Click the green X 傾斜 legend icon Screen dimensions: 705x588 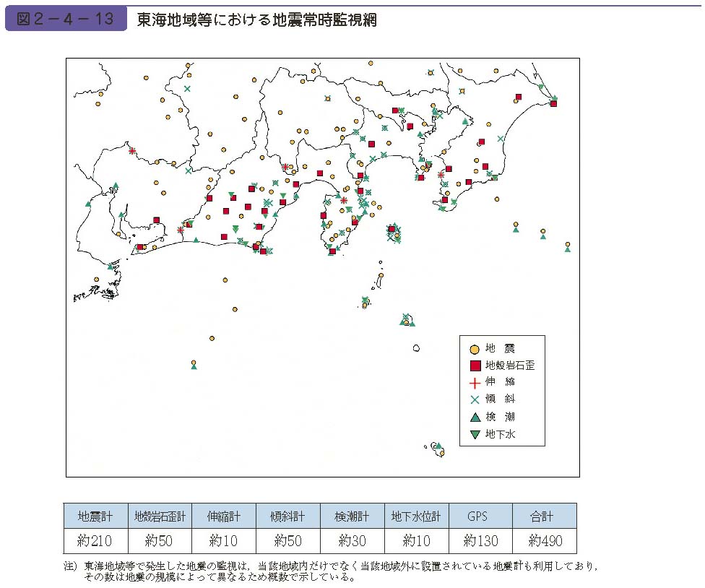coord(475,399)
